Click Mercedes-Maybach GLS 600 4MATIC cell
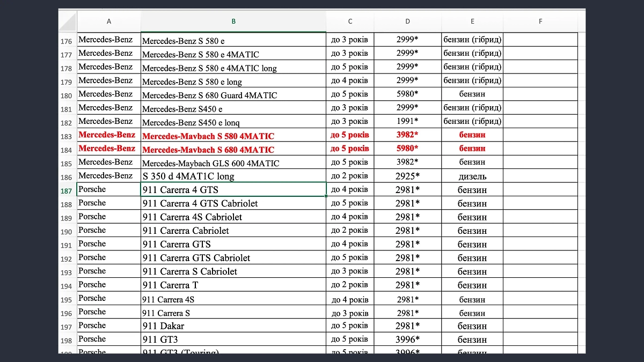The height and width of the screenshot is (362, 644). click(x=233, y=163)
